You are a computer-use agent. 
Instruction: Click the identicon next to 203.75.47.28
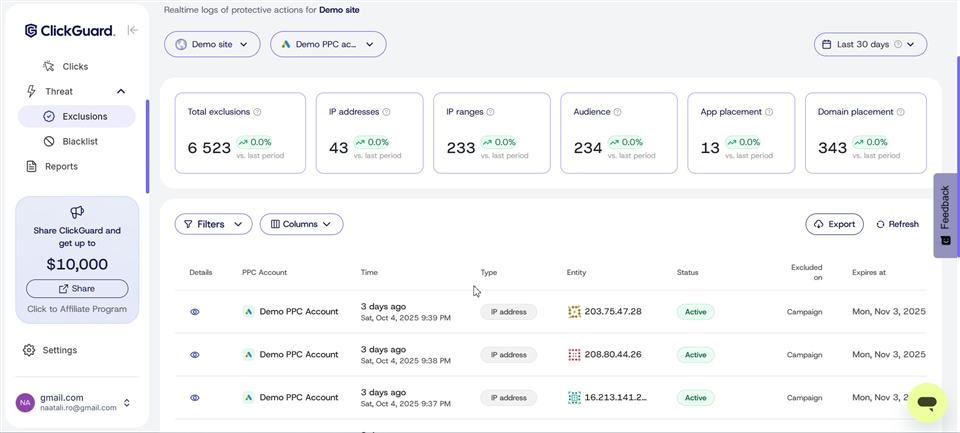tap(574, 312)
